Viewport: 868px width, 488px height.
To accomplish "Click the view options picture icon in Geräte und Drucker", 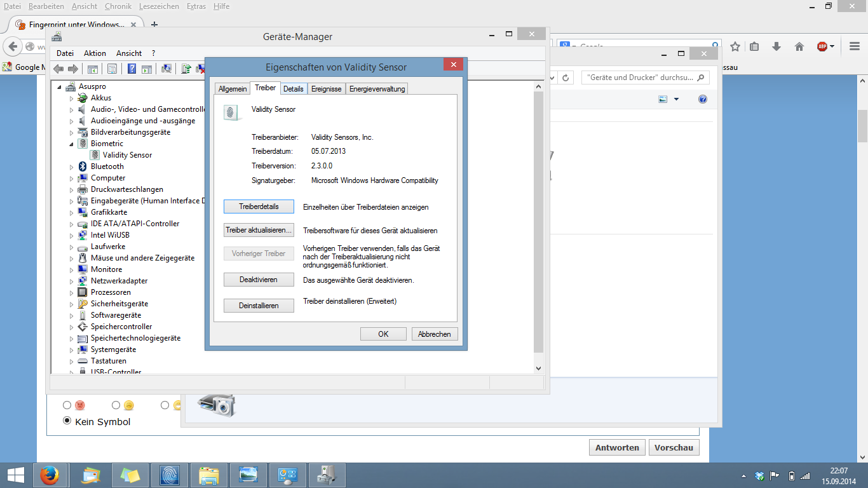I will [663, 99].
